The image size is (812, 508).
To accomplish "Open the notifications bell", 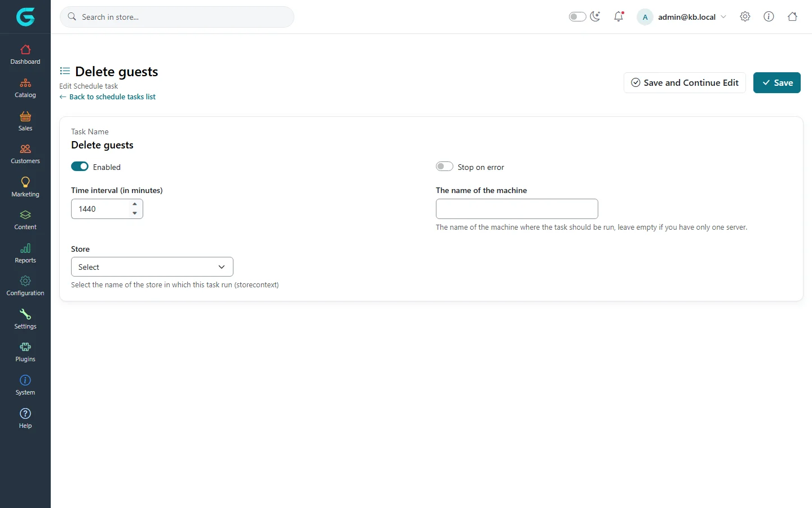I will (x=619, y=16).
